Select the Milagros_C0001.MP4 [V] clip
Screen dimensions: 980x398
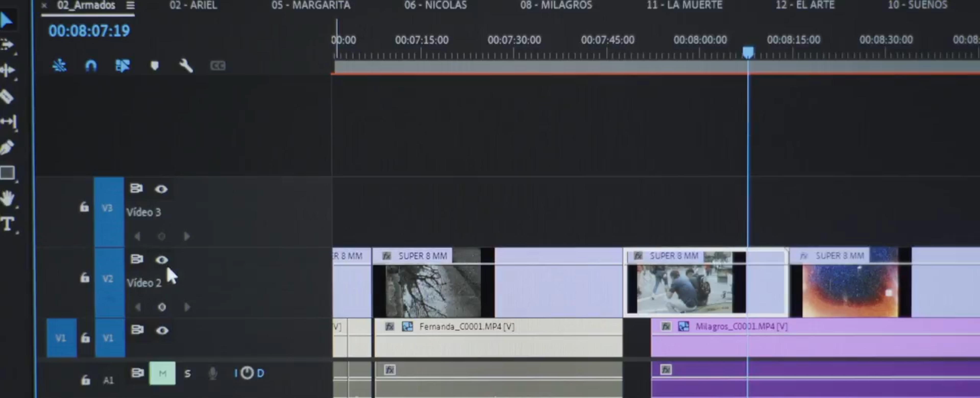click(x=815, y=338)
